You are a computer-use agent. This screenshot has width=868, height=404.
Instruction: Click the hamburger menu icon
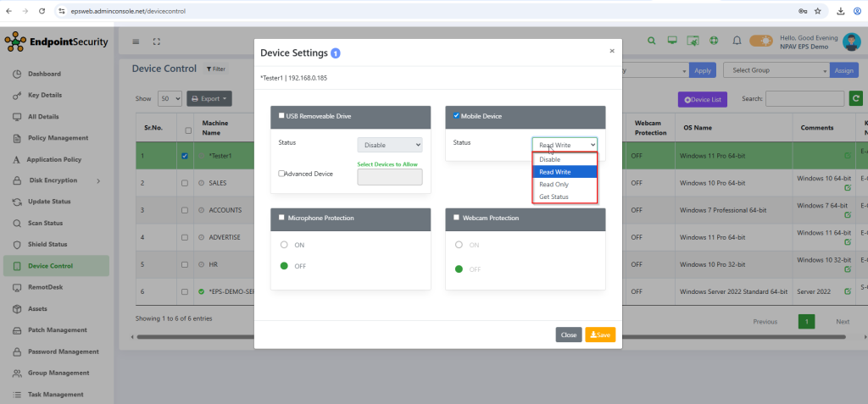click(136, 42)
